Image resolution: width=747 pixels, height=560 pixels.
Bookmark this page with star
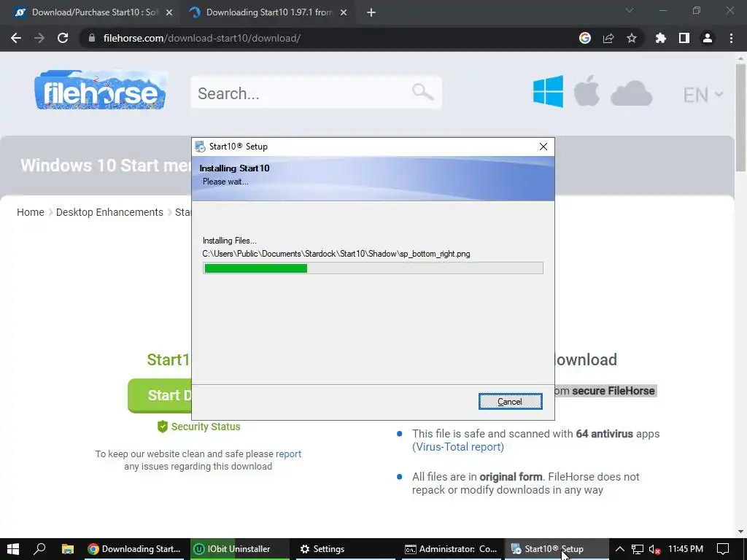(x=632, y=38)
